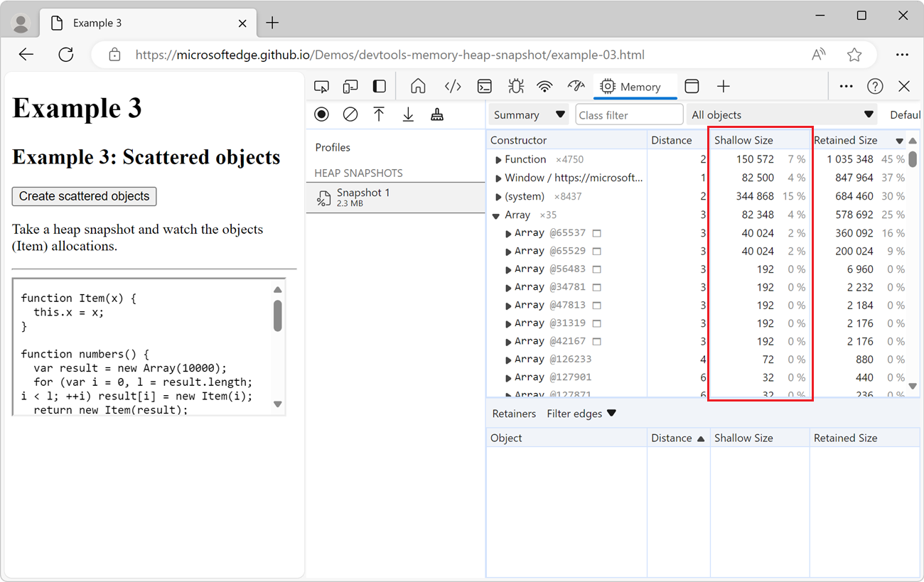Viewport: 924px width, 582px height.
Task: Click the Profiles heading in sidebar
Action: point(333,147)
